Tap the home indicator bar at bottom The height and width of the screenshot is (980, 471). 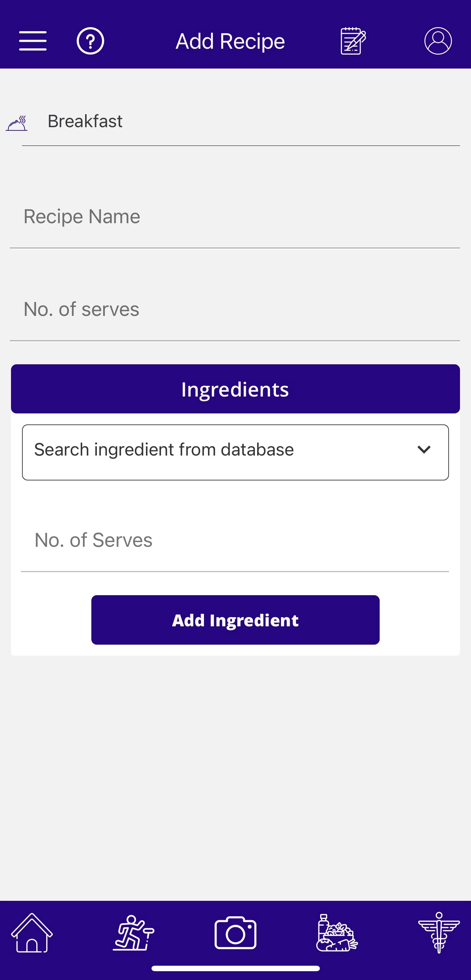[235, 968]
